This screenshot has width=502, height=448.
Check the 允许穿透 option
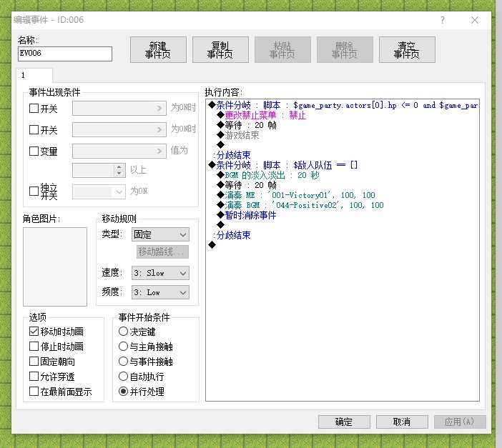click(34, 377)
